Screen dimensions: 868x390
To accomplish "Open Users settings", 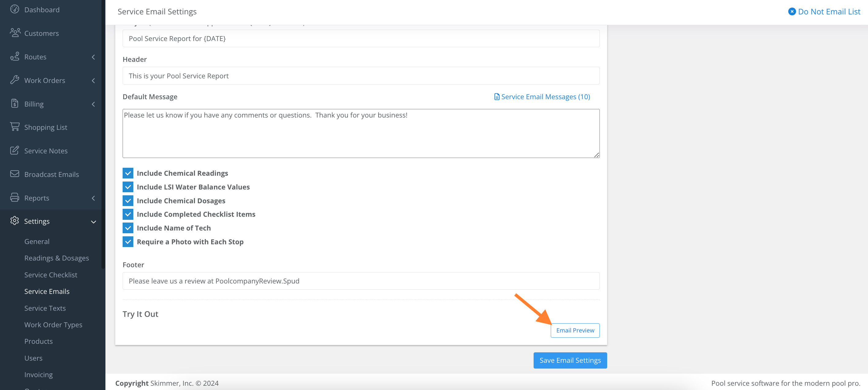I will tap(33, 358).
